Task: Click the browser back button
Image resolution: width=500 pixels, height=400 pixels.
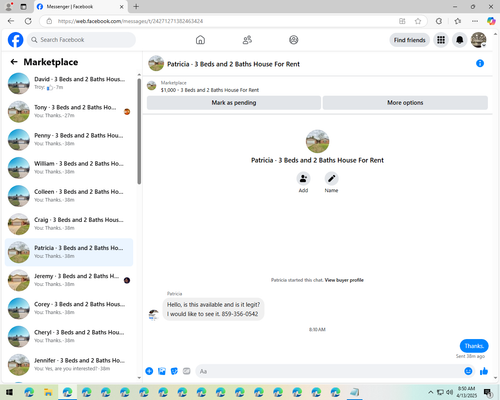Action: [x=11, y=21]
